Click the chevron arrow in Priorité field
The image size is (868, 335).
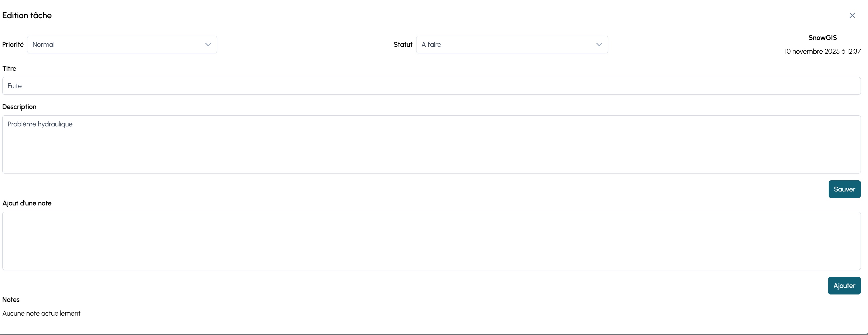(x=208, y=45)
